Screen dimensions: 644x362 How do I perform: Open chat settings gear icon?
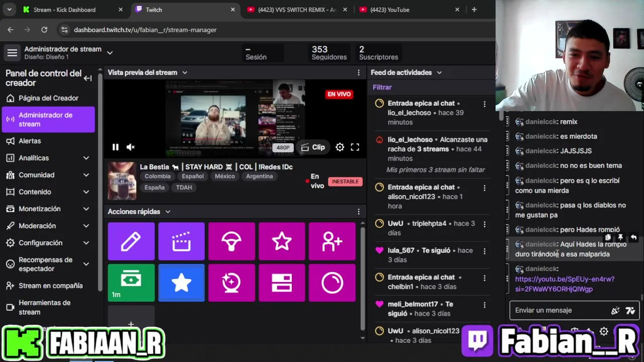(x=604, y=331)
